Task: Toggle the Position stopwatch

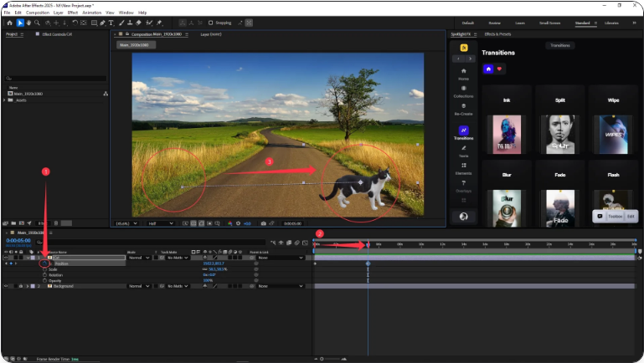Action: (44, 263)
